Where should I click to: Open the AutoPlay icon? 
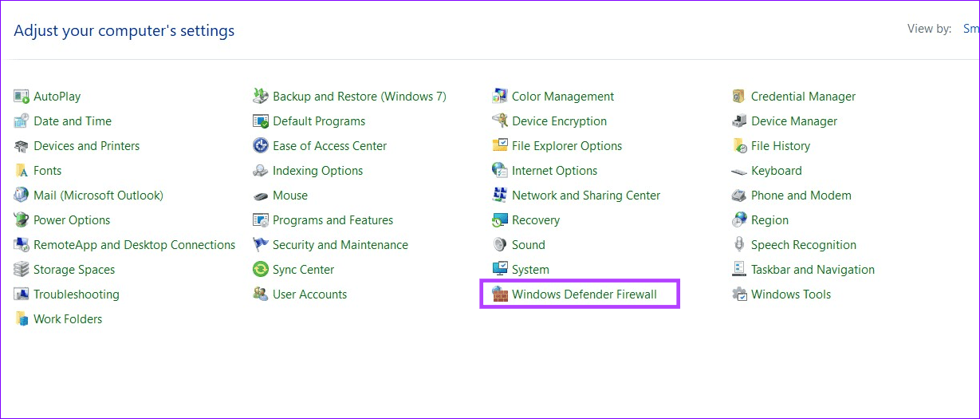(x=22, y=97)
